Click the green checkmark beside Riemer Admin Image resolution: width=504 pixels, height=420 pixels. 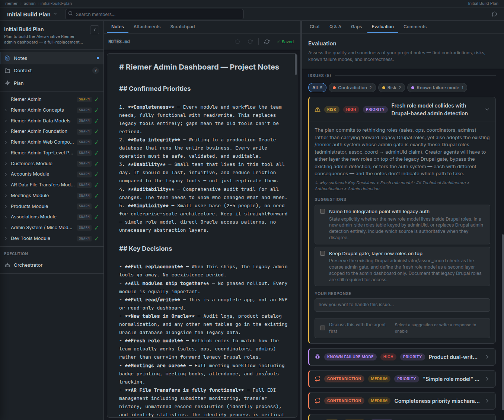pos(96,99)
